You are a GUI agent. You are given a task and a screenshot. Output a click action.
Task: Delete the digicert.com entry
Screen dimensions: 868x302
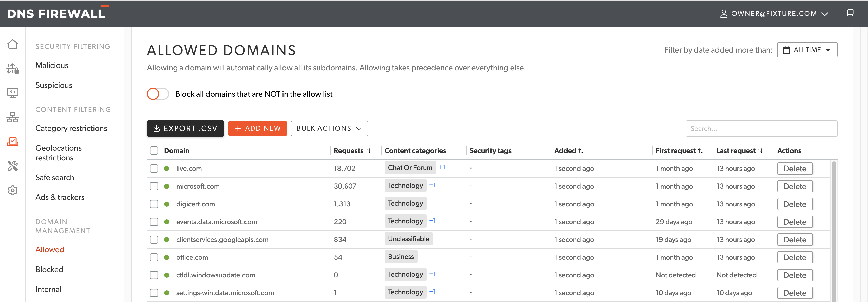(795, 204)
